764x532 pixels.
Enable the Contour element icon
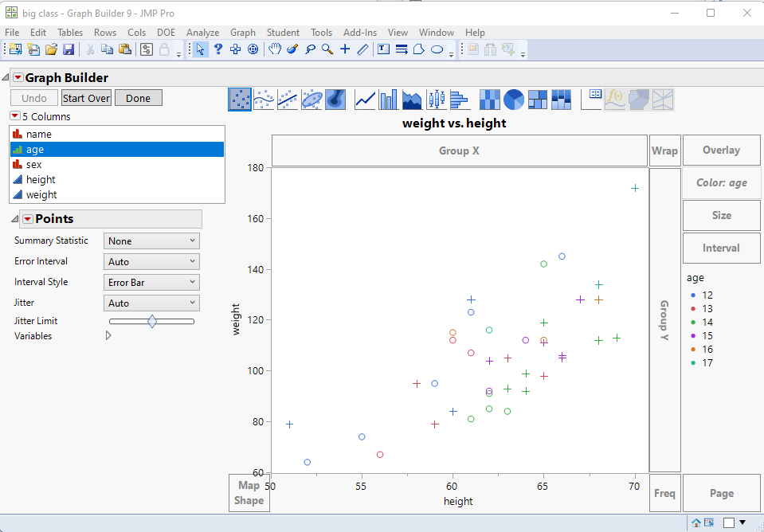click(x=335, y=100)
